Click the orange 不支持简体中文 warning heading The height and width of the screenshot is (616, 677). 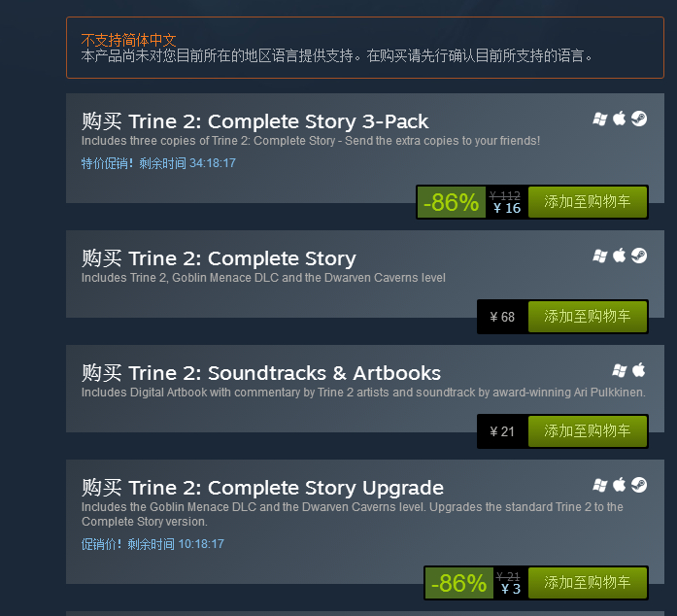coord(128,40)
